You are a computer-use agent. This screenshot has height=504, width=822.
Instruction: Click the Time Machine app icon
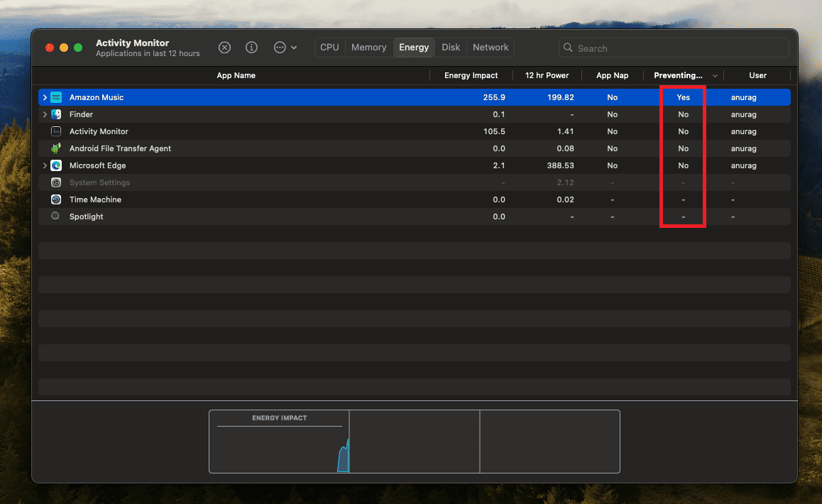tap(56, 199)
